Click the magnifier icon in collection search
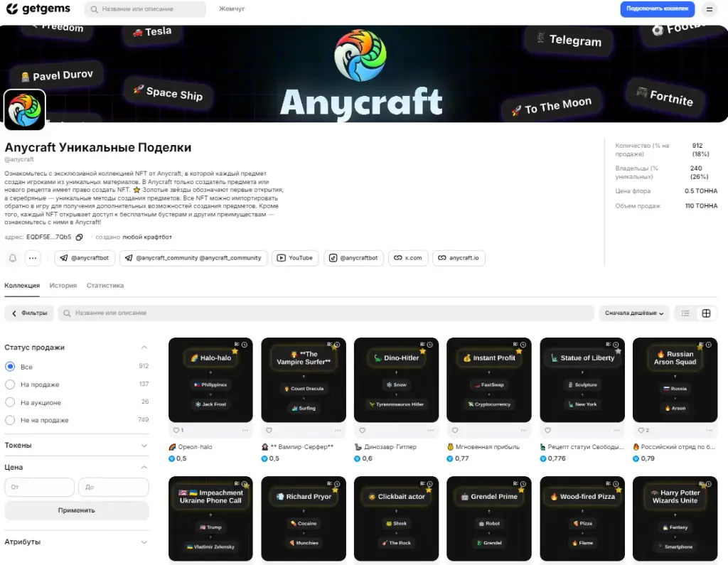Image resolution: width=728 pixels, height=565 pixels. 67,313
